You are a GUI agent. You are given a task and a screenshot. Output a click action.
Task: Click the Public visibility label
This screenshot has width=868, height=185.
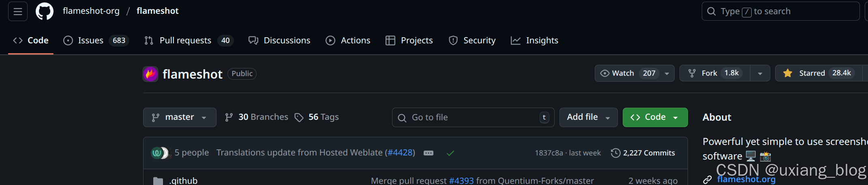point(242,74)
